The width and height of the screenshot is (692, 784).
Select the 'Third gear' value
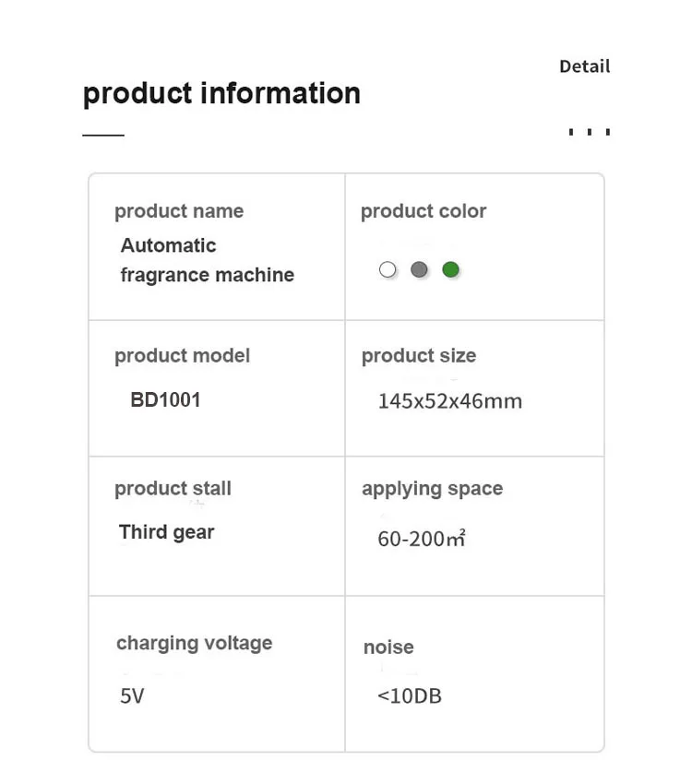166,532
